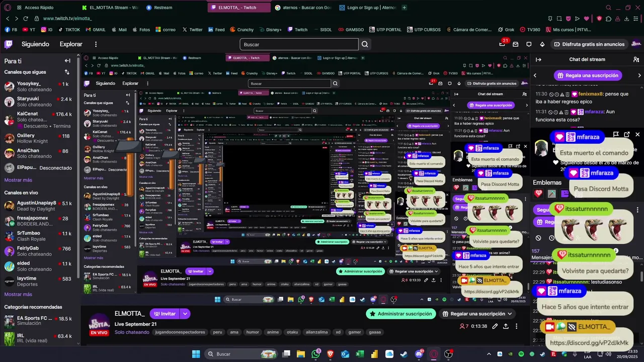Click the red heart emblem badge
Image resolution: width=644 pixels, height=362 pixels.
click(539, 194)
